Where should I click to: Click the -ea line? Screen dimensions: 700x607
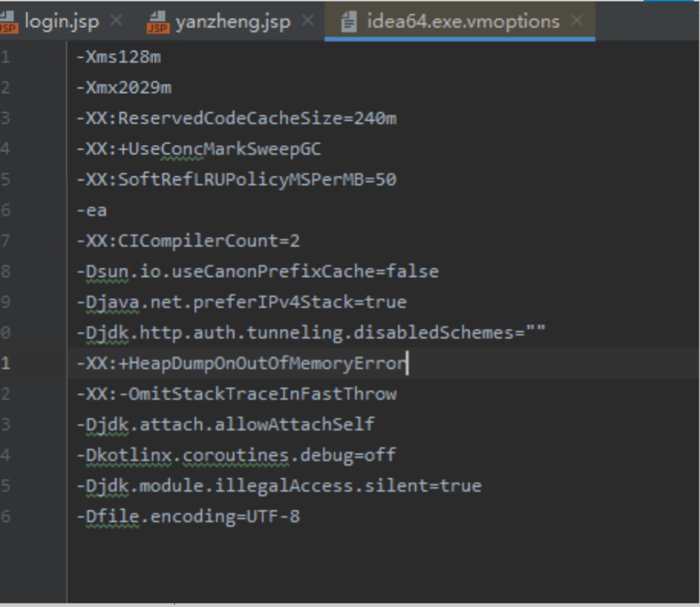click(x=92, y=210)
